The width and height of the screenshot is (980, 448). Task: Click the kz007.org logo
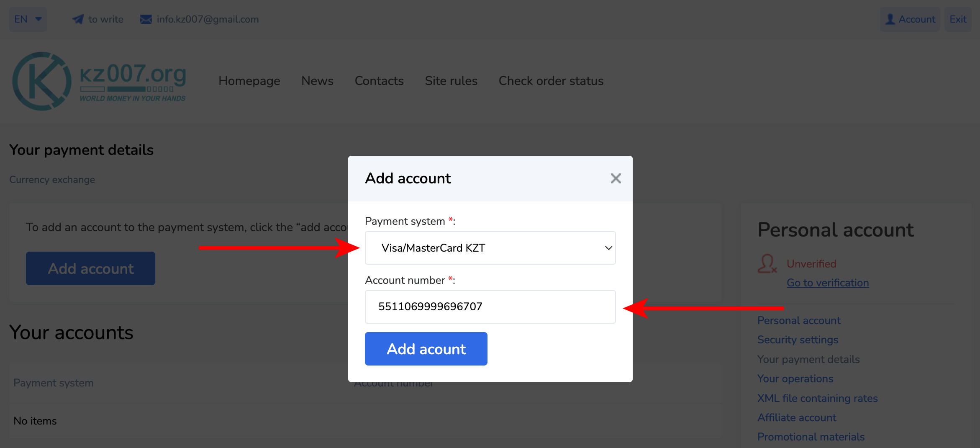(99, 81)
